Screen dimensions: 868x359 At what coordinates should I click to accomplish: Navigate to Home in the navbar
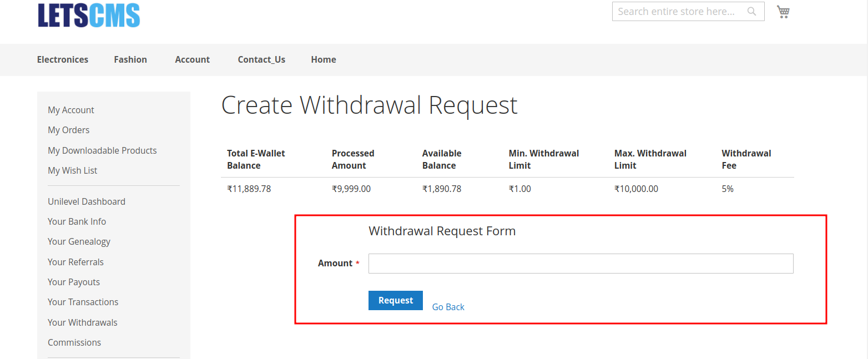[324, 59]
